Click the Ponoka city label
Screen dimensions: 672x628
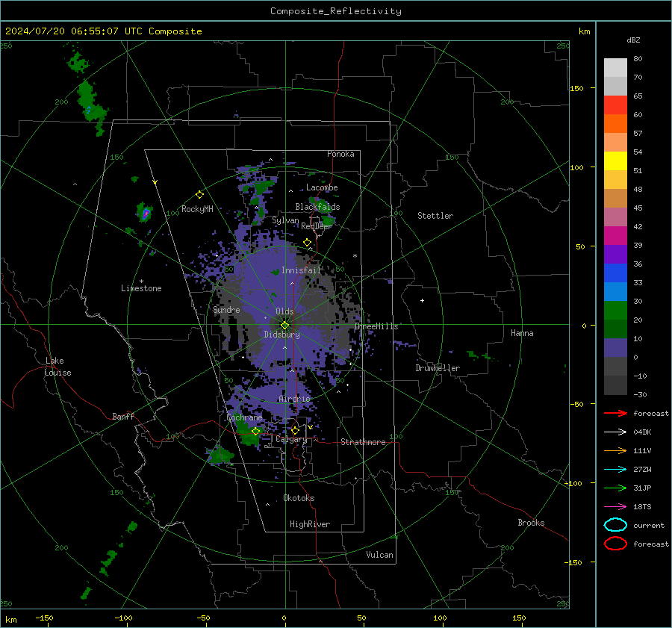pos(340,154)
